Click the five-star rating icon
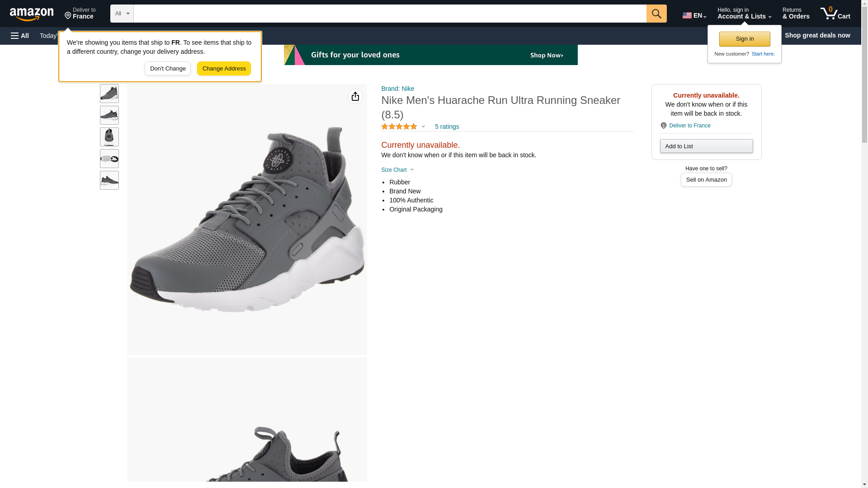Screen dimensions: 868x488 click(x=399, y=127)
